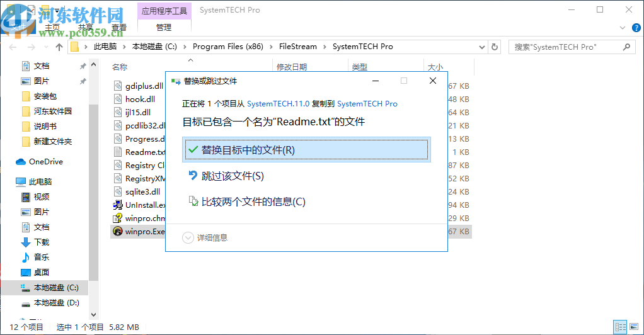
Task: Open Videos folder under This PC
Action: (x=42, y=196)
